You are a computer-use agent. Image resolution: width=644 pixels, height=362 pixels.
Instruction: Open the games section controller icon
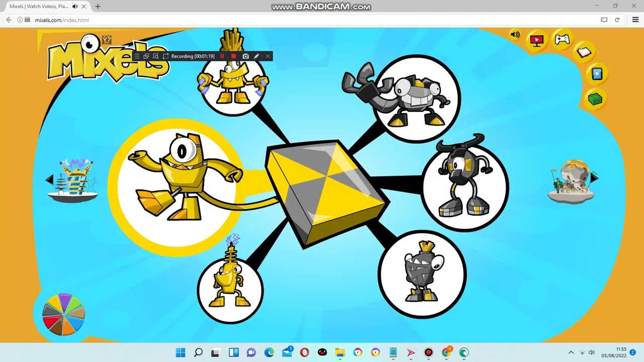click(x=562, y=39)
